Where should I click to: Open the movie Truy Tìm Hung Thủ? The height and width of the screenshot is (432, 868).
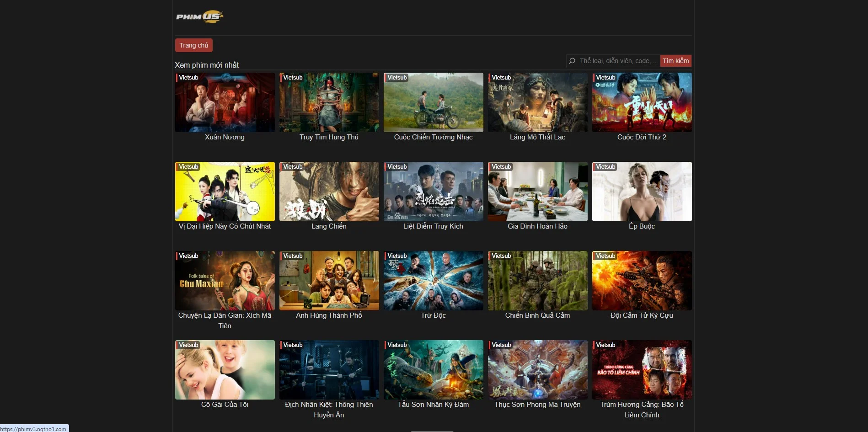[329, 102]
